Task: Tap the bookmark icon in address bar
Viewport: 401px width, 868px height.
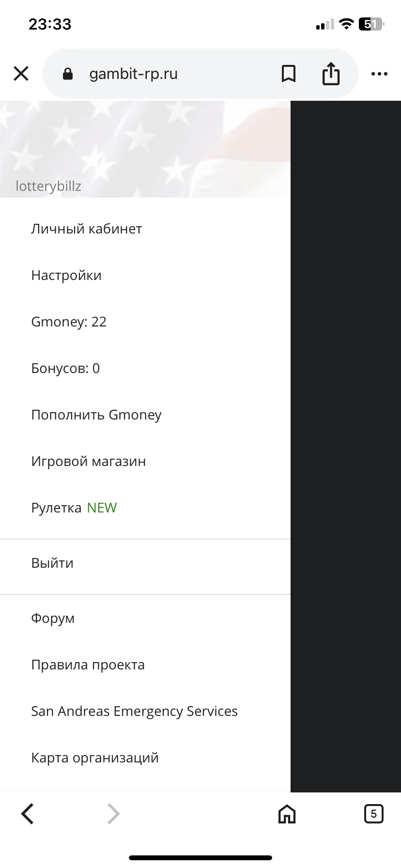Action: point(289,74)
